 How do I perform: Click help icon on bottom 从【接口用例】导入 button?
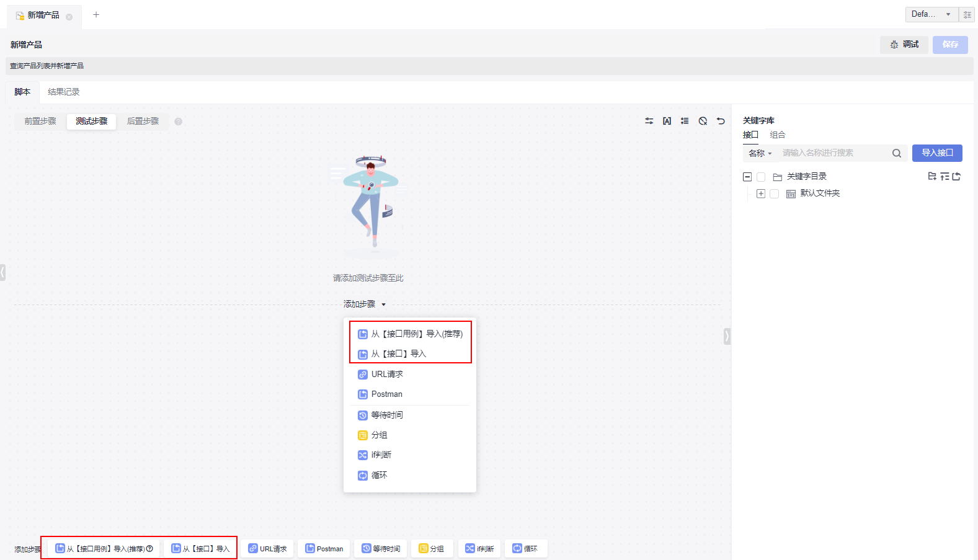pos(149,549)
